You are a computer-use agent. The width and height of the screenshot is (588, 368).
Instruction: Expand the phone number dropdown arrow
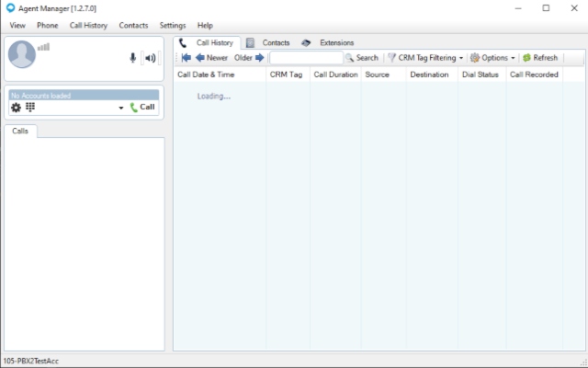(120, 109)
